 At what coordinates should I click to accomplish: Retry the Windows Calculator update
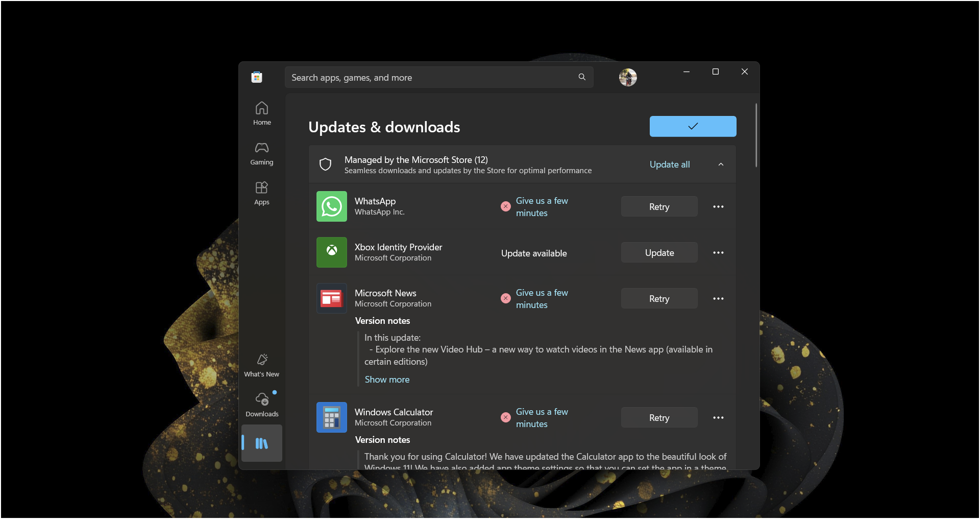pos(659,417)
